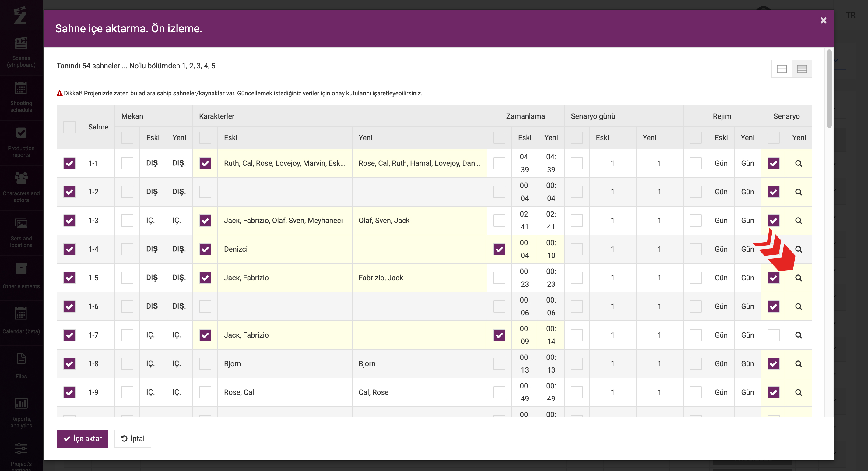Click the İçe aktar button
This screenshot has height=471, width=868.
click(82, 438)
